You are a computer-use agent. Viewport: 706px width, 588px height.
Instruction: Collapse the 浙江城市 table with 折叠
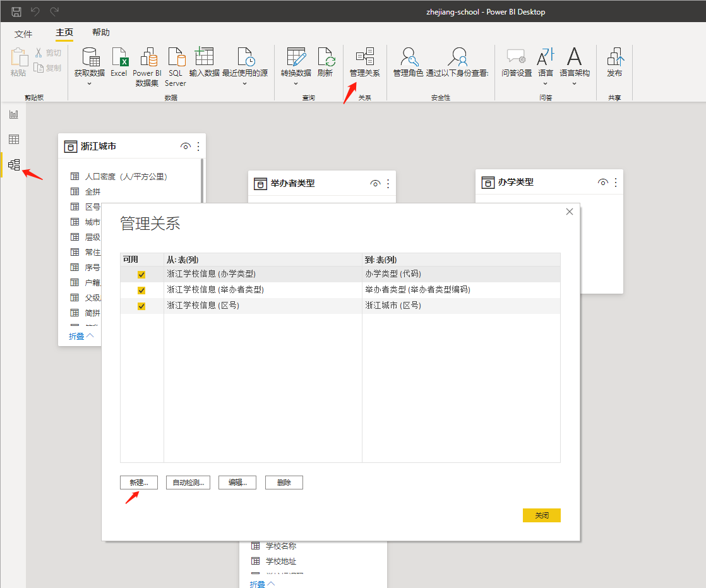point(81,336)
